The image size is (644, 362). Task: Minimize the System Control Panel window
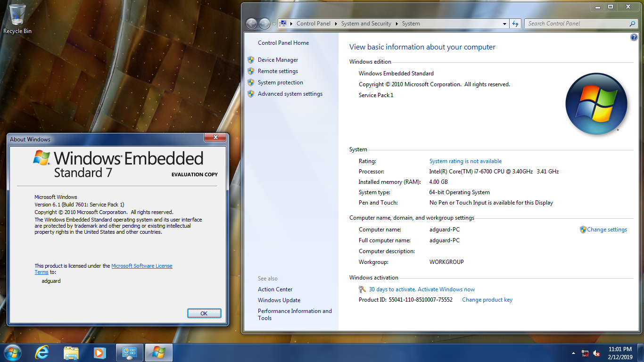point(597,7)
